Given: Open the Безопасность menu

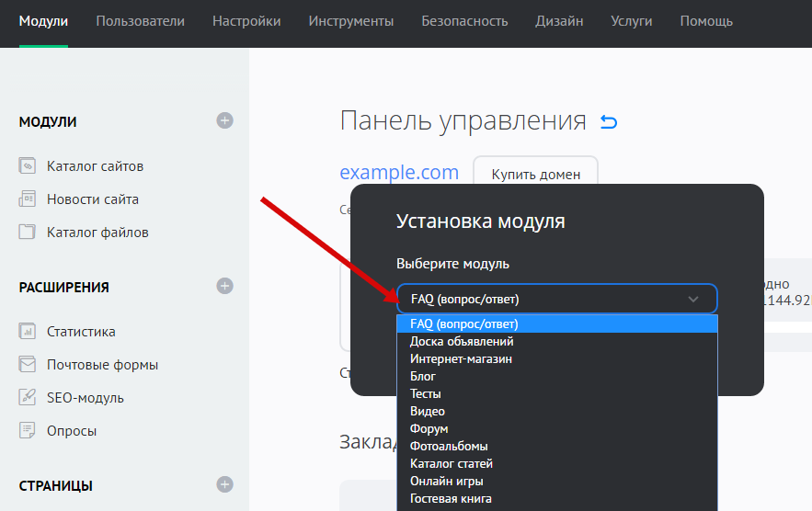Looking at the screenshot, I should tap(464, 21).
